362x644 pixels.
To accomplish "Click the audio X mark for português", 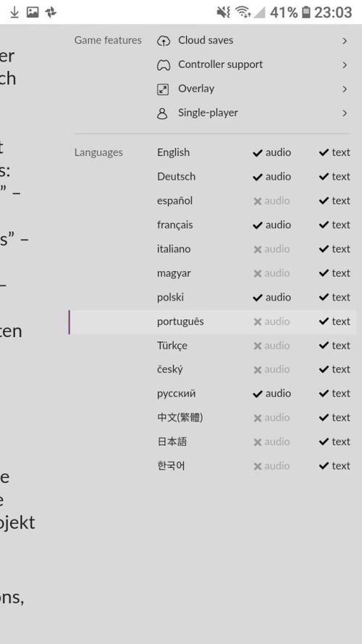I will click(257, 322).
